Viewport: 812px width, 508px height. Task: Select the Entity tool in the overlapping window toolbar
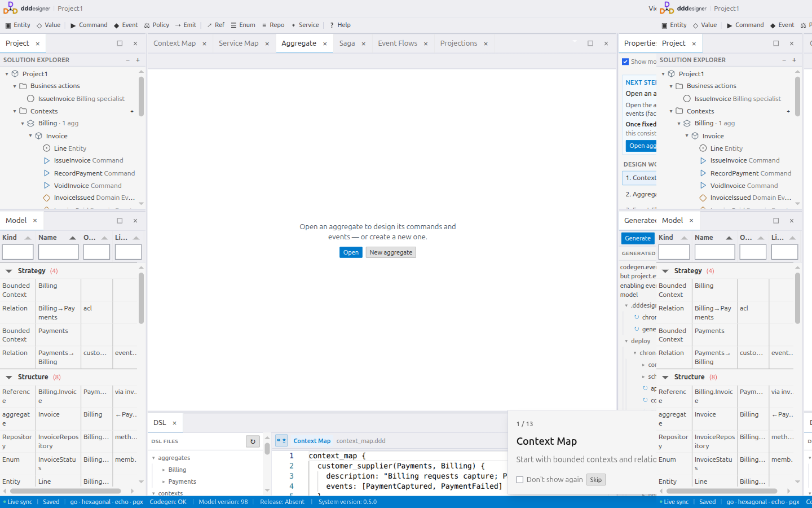tap(674, 25)
